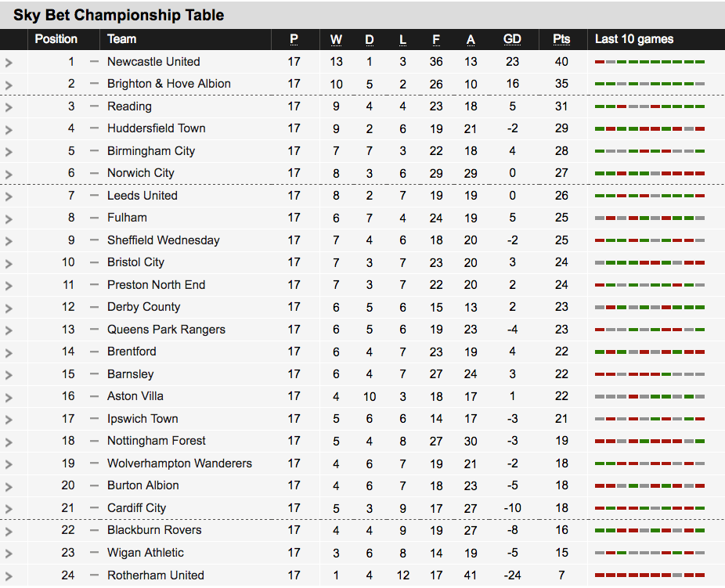Screen dimensions: 725x588
Task: Expand the Reading row arrow
Action: pyautogui.click(x=9, y=107)
